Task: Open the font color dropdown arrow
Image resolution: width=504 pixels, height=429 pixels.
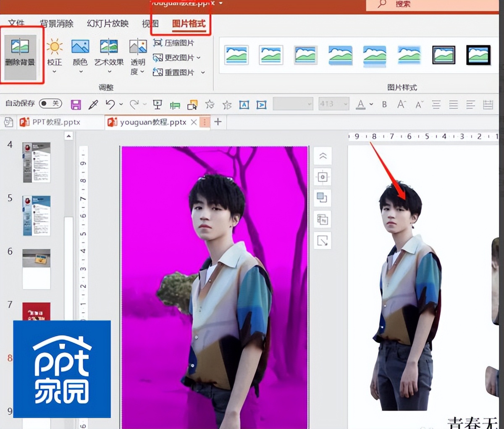Action: point(371,104)
